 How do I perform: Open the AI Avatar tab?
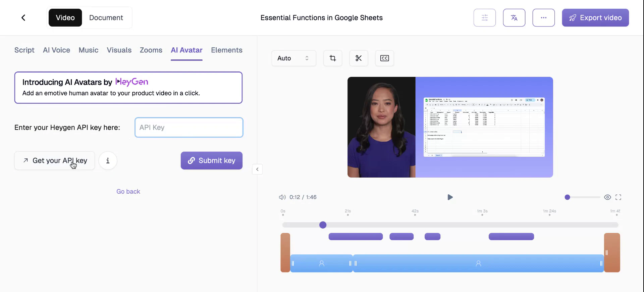coord(186,50)
